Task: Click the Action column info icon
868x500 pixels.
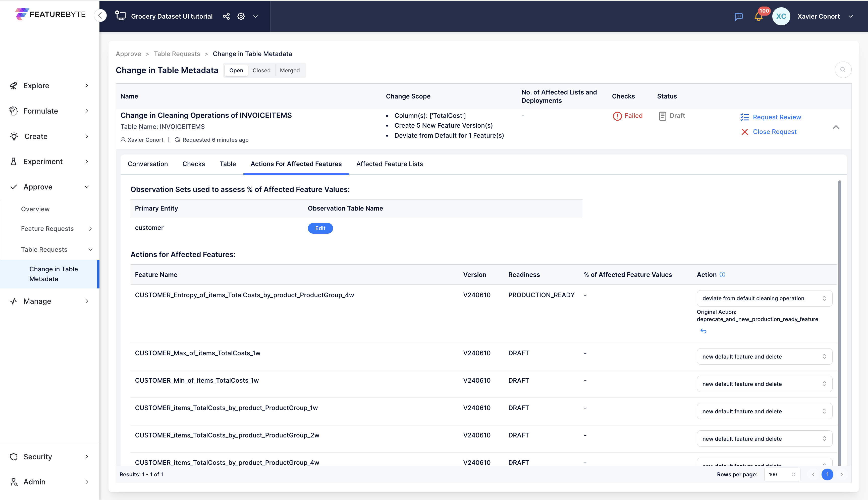Action: click(723, 274)
